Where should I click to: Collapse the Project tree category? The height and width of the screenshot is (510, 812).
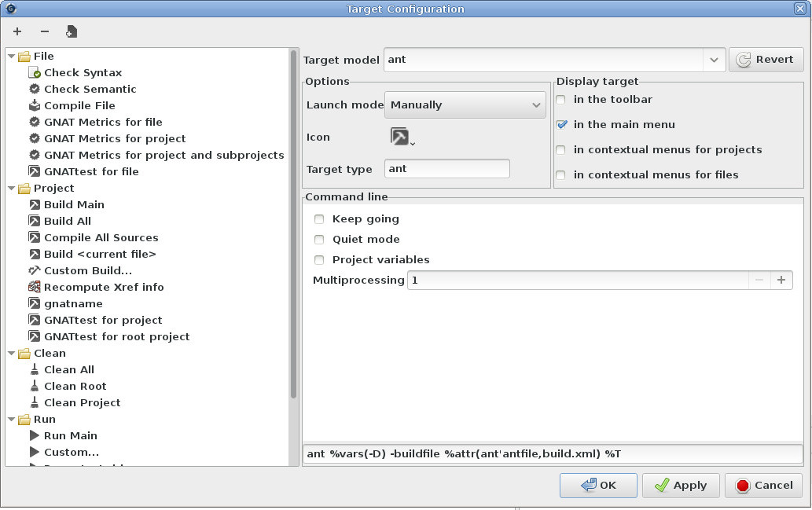point(11,188)
